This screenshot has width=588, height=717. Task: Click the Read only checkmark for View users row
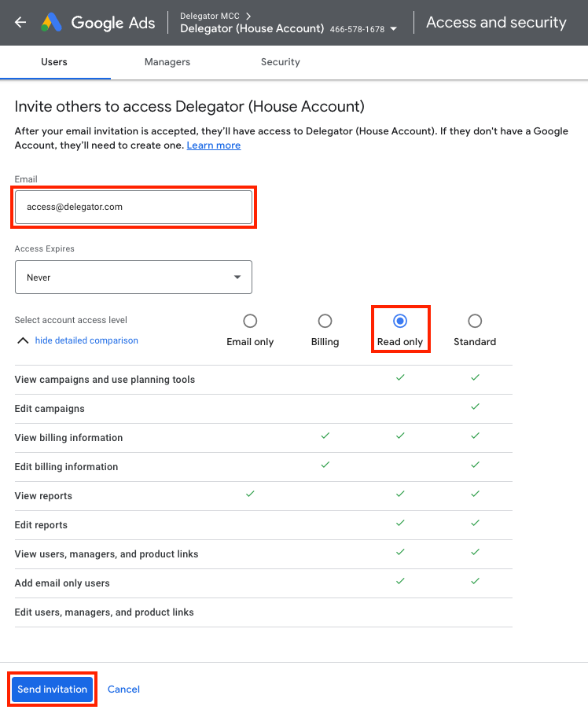point(400,552)
